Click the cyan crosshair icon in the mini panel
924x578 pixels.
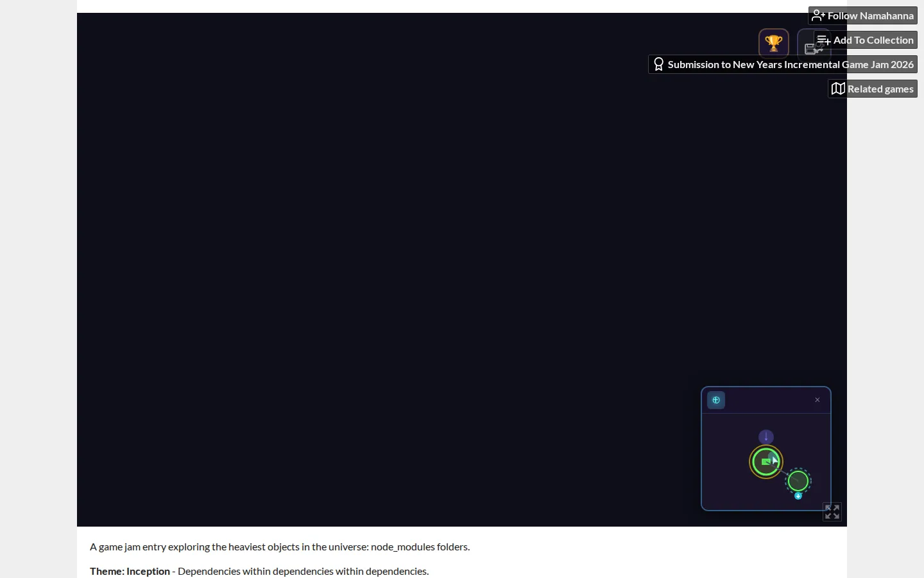click(717, 400)
